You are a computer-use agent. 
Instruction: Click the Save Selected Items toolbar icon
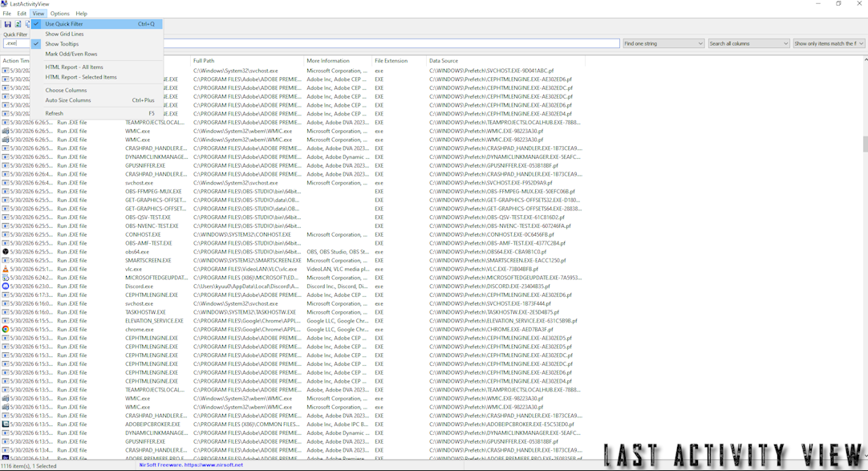(8, 24)
